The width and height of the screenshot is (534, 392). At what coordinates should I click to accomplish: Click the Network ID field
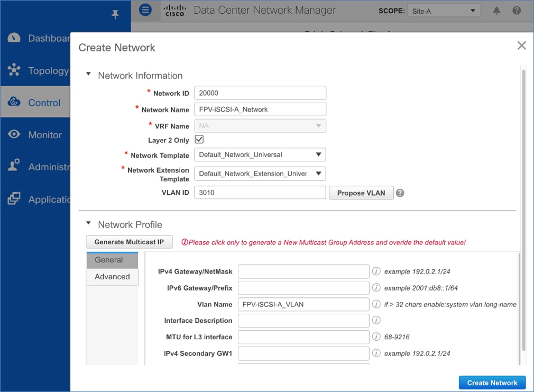260,93
